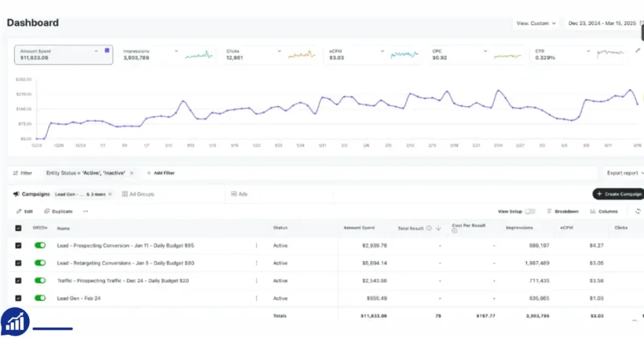Toggle the select-all checkbox in table header
Screen dimensions: 644x338
point(18,228)
